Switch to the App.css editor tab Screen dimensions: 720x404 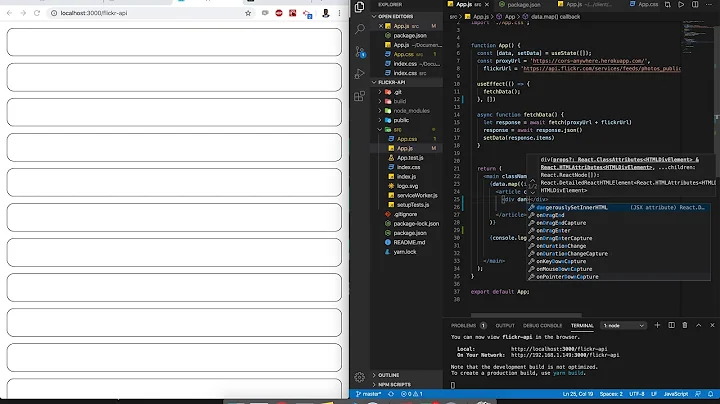click(644, 5)
